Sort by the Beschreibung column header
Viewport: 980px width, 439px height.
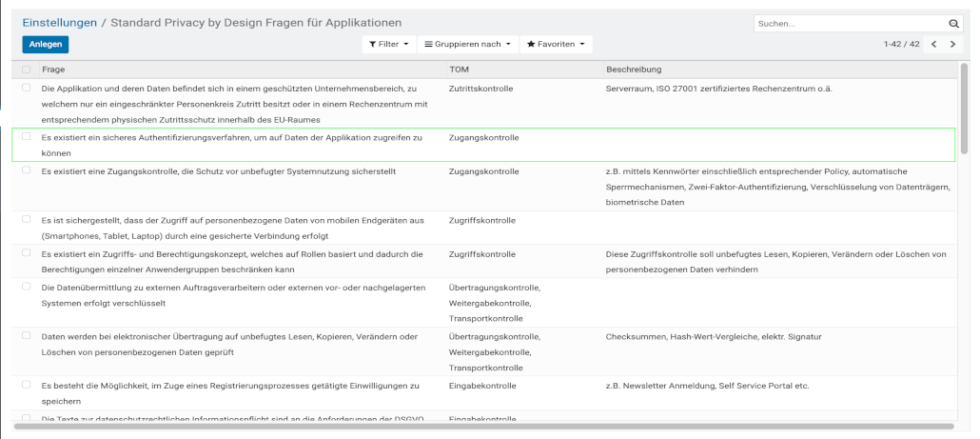pyautogui.click(x=634, y=70)
